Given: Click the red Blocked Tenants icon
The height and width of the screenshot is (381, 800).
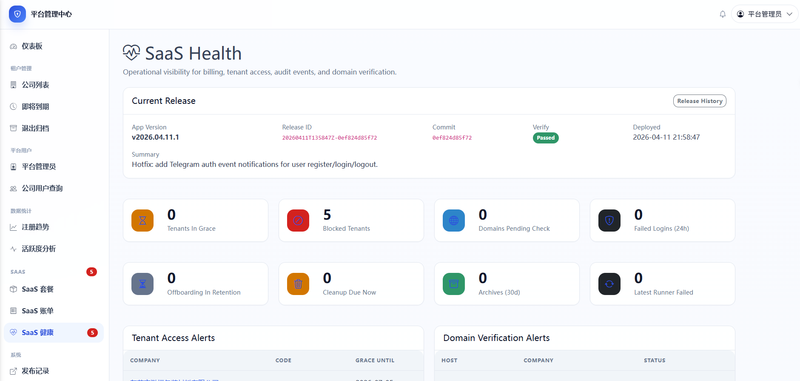Looking at the screenshot, I should [x=298, y=220].
